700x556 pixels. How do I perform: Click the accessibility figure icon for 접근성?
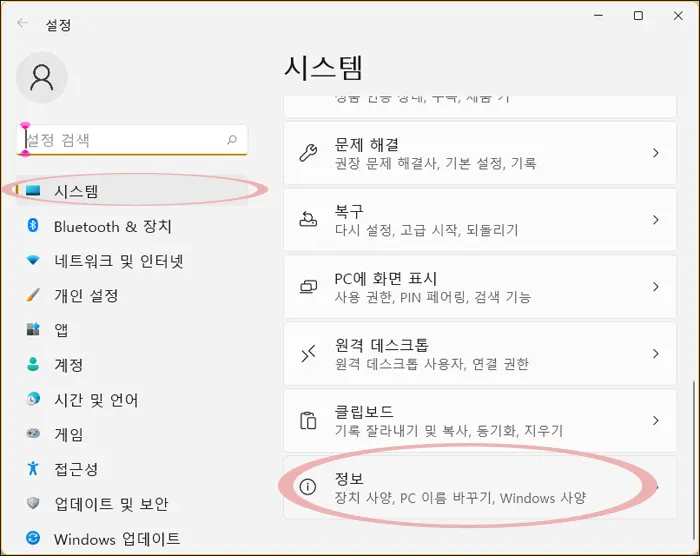pos(33,468)
